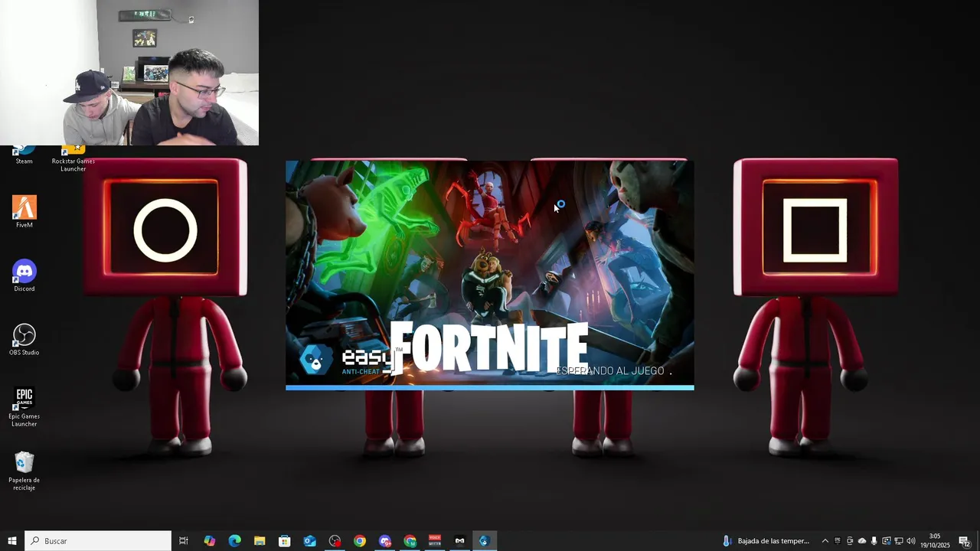Screen dimensions: 980x551
Task: Open Microsoft Edge from the taskbar
Action: pyautogui.click(x=234, y=541)
